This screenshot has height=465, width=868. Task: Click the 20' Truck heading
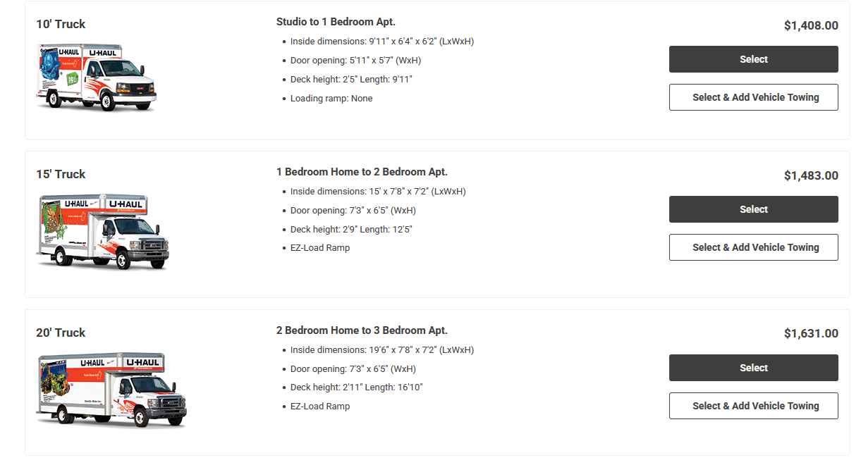coord(61,333)
